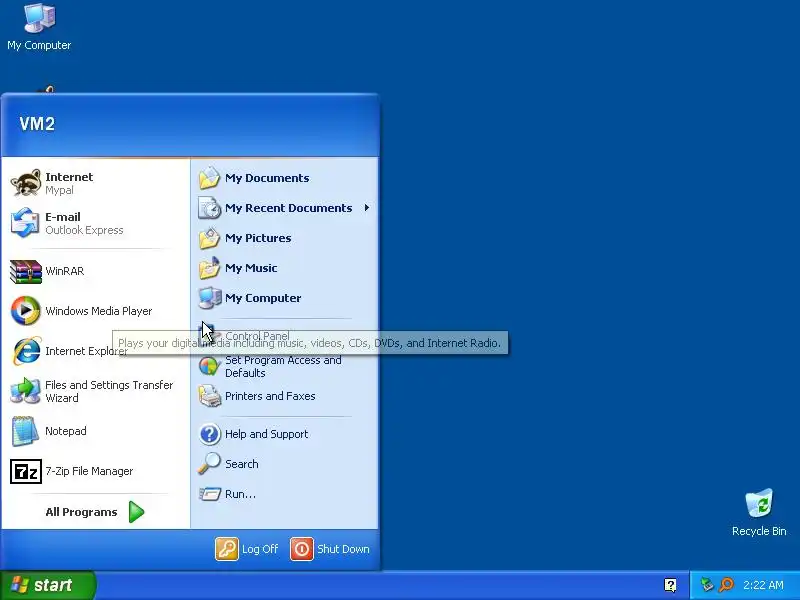Click the start button
The height and width of the screenshot is (600, 800).
pos(48,585)
